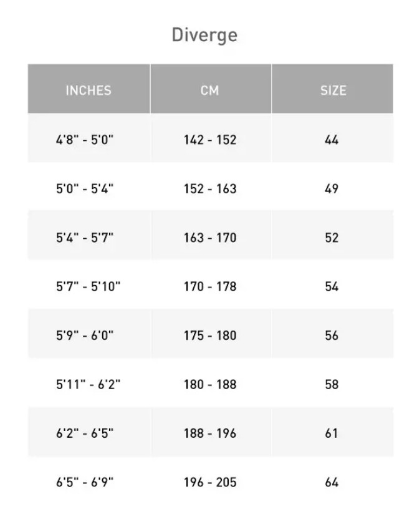Click the 180 - 188 cm cell
This screenshot has height=532, width=407.
pyautogui.click(x=210, y=384)
